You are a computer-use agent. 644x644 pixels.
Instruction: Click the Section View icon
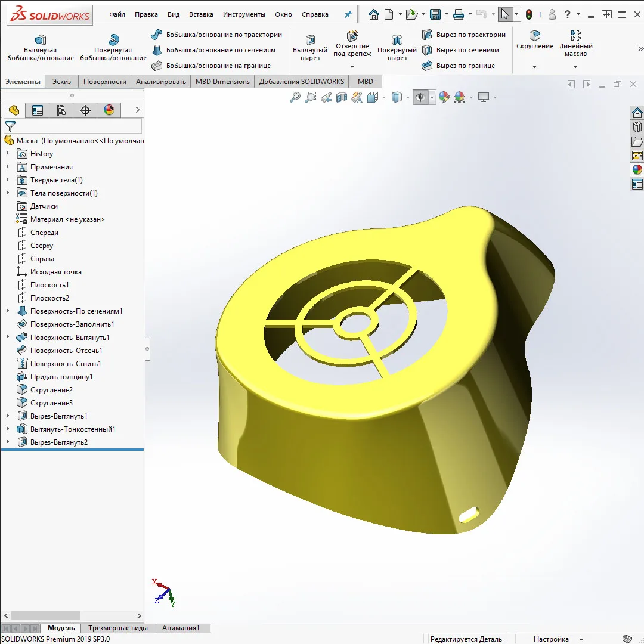click(x=342, y=97)
